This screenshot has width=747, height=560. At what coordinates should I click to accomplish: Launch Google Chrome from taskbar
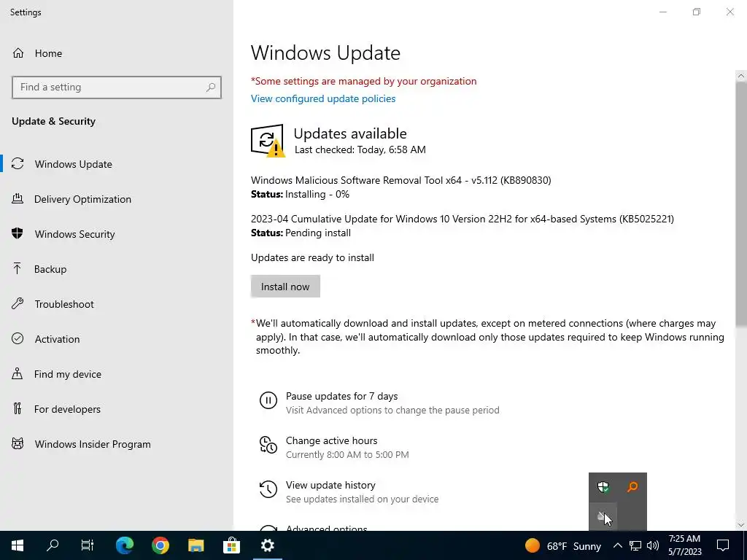(160, 545)
